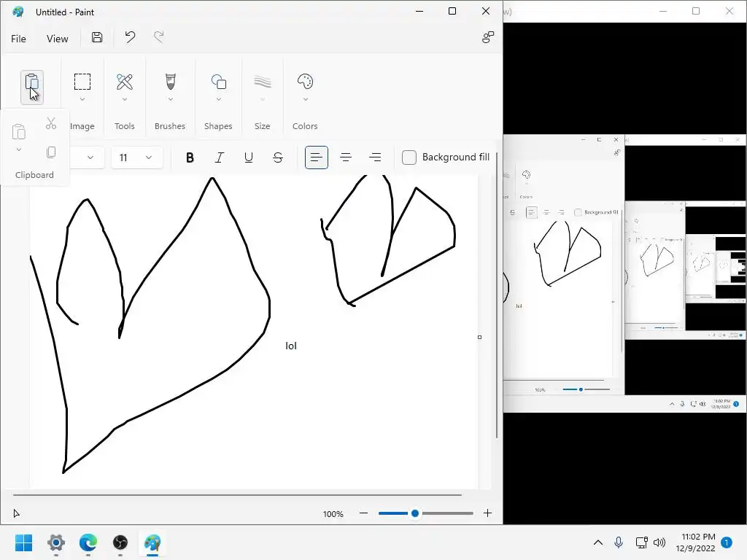
Task: Click the microphone tray icon
Action: click(x=619, y=542)
